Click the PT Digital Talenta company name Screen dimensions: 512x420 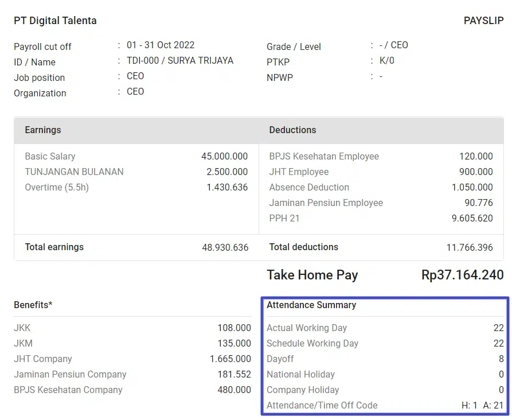(55, 21)
